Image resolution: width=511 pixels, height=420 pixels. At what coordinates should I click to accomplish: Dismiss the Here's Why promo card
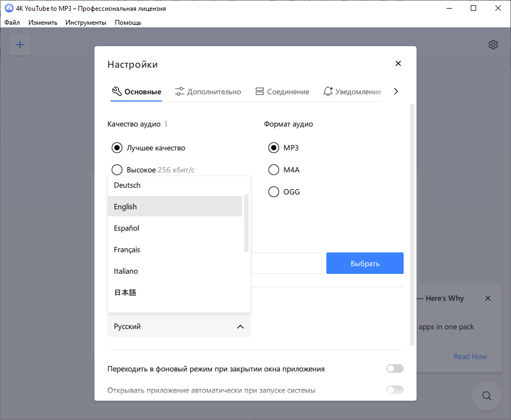click(487, 298)
